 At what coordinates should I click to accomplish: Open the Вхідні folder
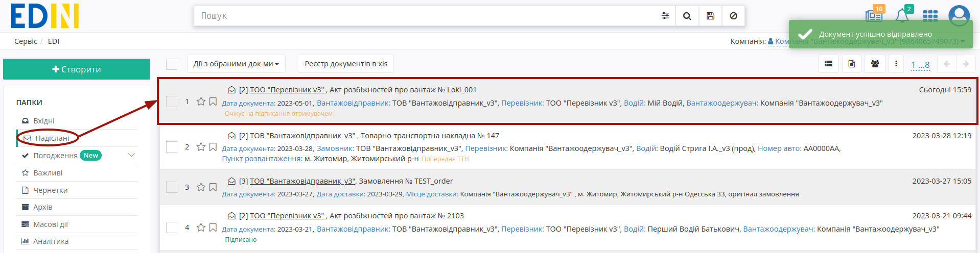pos(43,121)
